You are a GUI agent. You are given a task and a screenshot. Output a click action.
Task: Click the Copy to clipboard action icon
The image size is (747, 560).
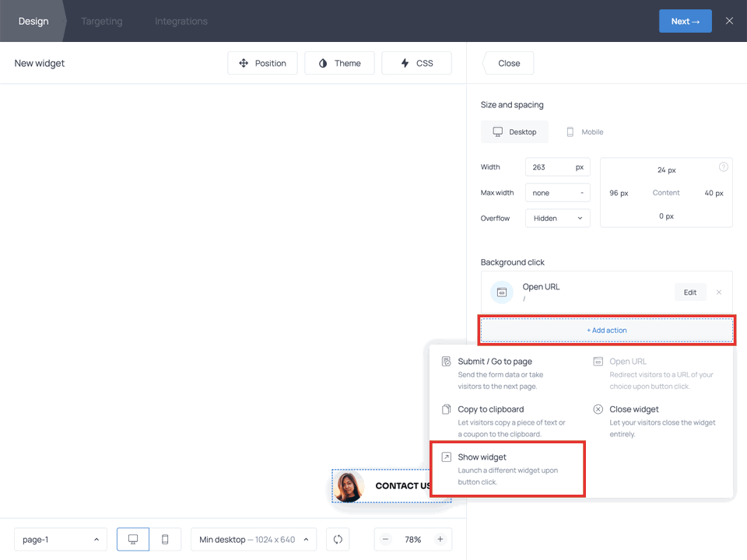click(x=446, y=409)
